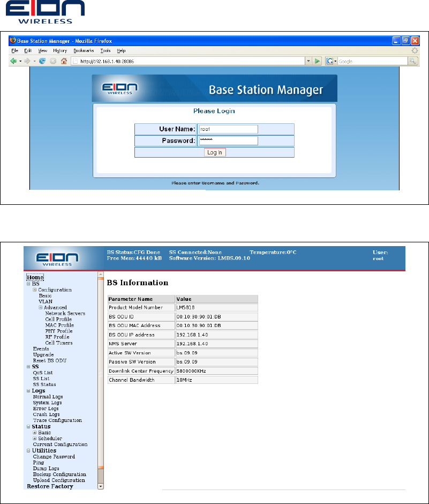Viewport: 429px width, 504px height.
Task: Open Basic under Configuration
Action: pyautogui.click(x=46, y=296)
